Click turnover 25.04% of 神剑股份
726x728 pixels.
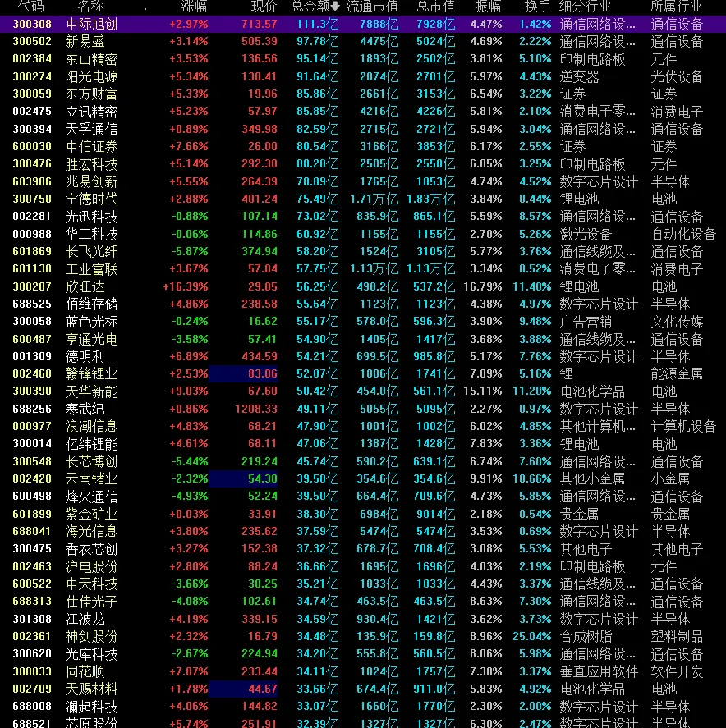point(532,637)
